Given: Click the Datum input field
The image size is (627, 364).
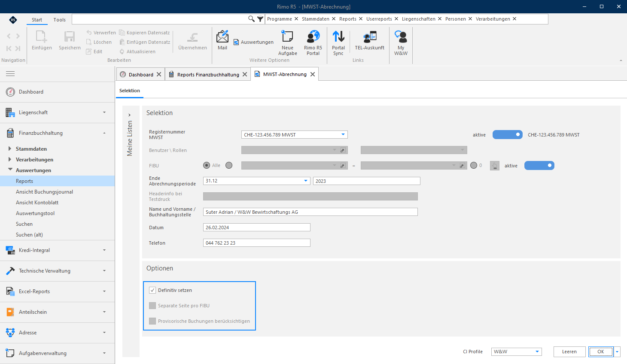Looking at the screenshot, I should (x=257, y=227).
